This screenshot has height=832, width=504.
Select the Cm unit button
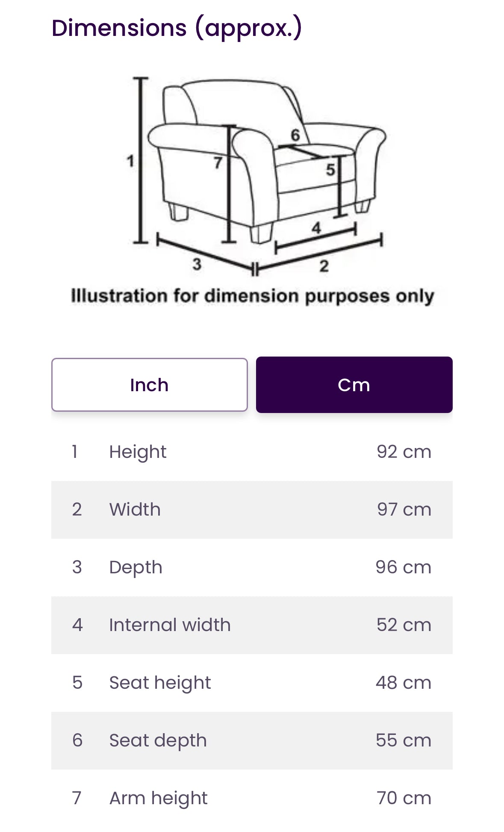coord(354,385)
